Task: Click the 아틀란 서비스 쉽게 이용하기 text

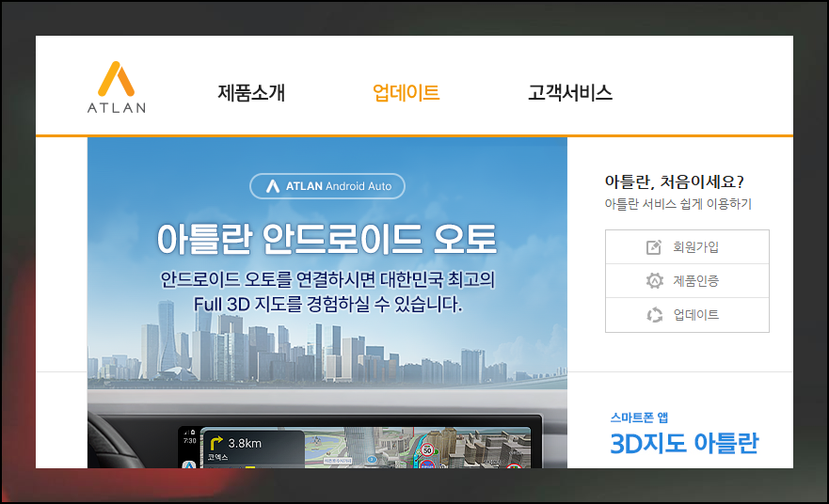Action: (678, 204)
